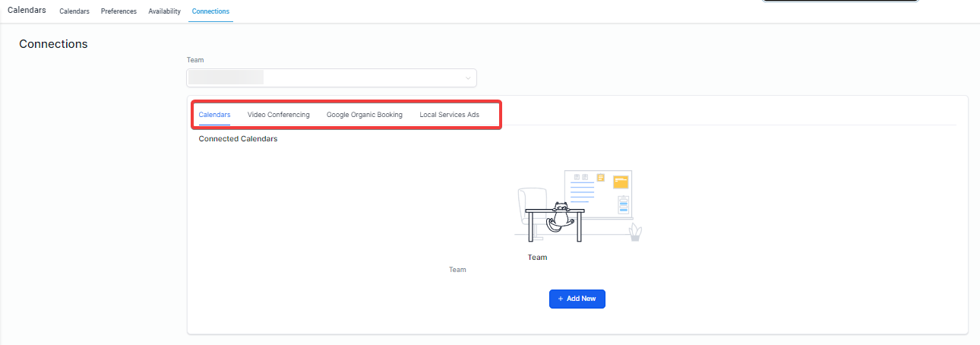The image size is (980, 345).
Task: Click the yellow sticky note on whiteboard
Action: pos(621,182)
